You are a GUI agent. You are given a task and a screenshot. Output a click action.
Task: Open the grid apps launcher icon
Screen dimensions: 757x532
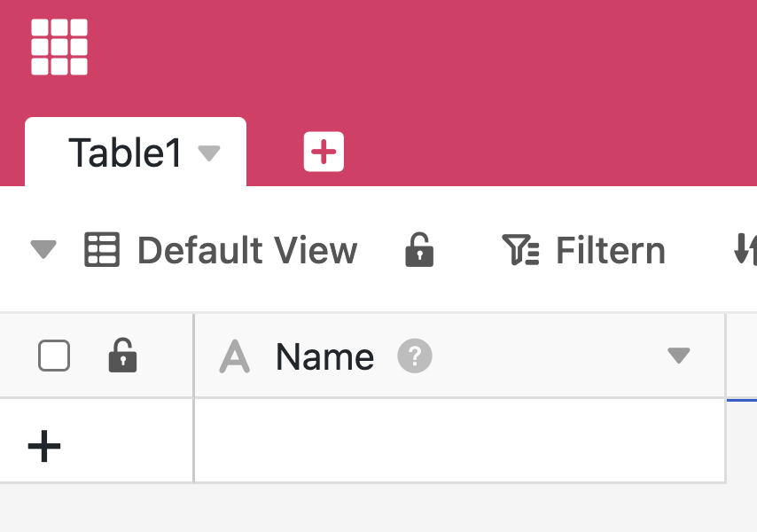[x=59, y=47]
